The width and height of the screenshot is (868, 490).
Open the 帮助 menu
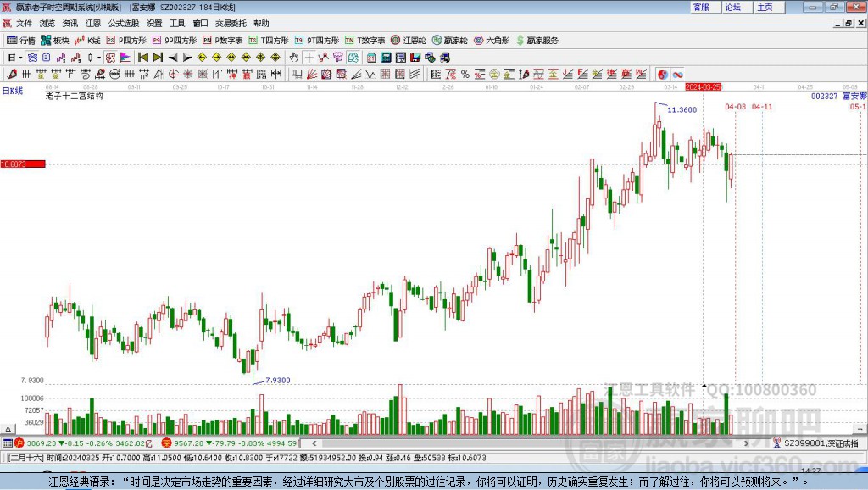point(261,23)
